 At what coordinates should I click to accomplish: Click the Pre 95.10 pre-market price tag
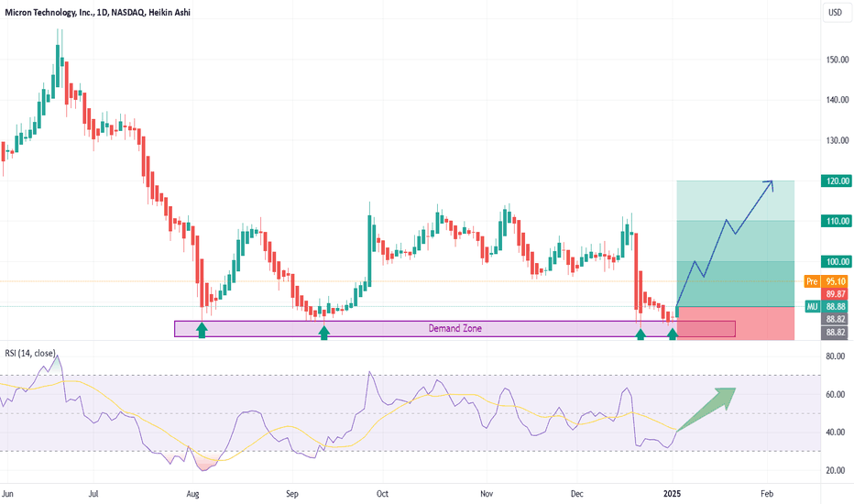click(827, 281)
